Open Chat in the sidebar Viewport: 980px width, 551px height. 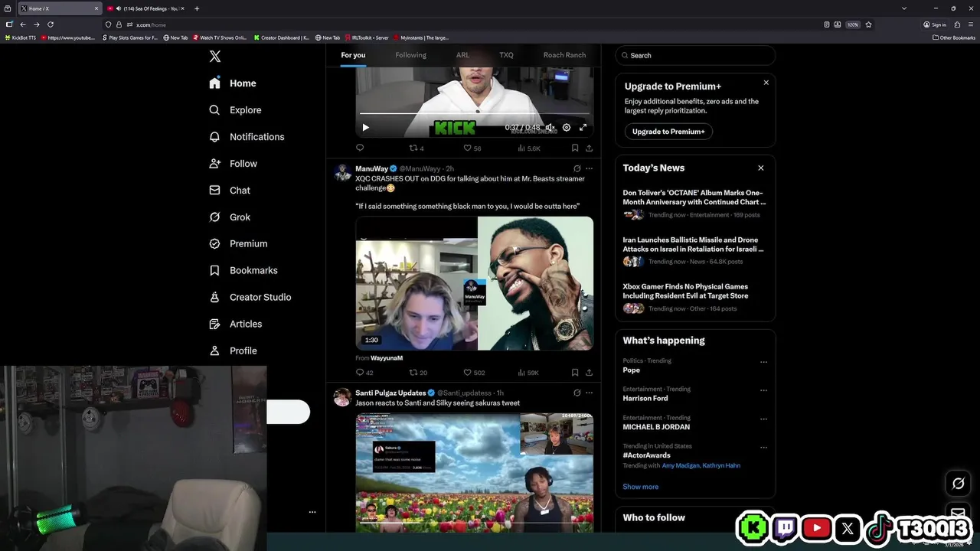(x=230, y=191)
